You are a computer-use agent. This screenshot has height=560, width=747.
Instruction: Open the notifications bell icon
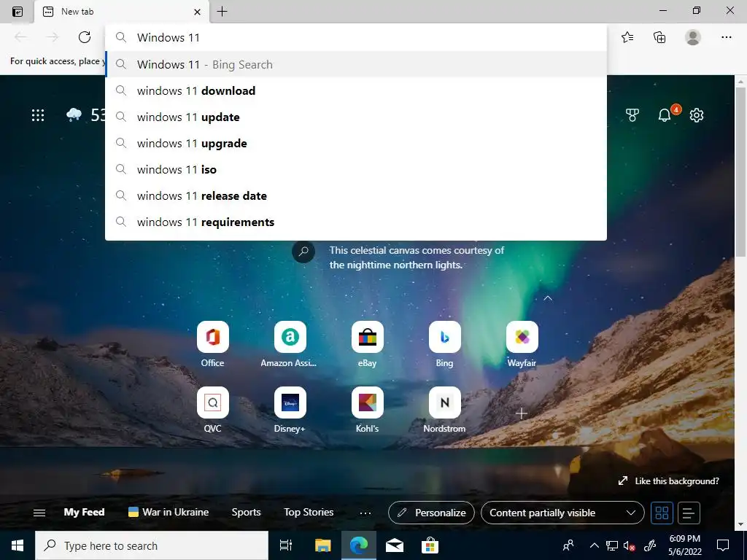(x=665, y=114)
